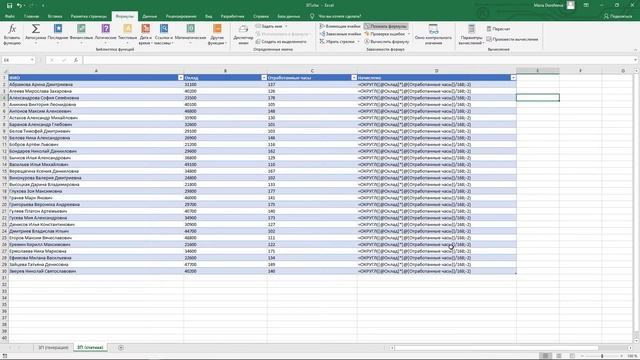The height and width of the screenshot is (360, 640).
Task: Open the Начислено column filter dropdown
Action: click(x=513, y=78)
